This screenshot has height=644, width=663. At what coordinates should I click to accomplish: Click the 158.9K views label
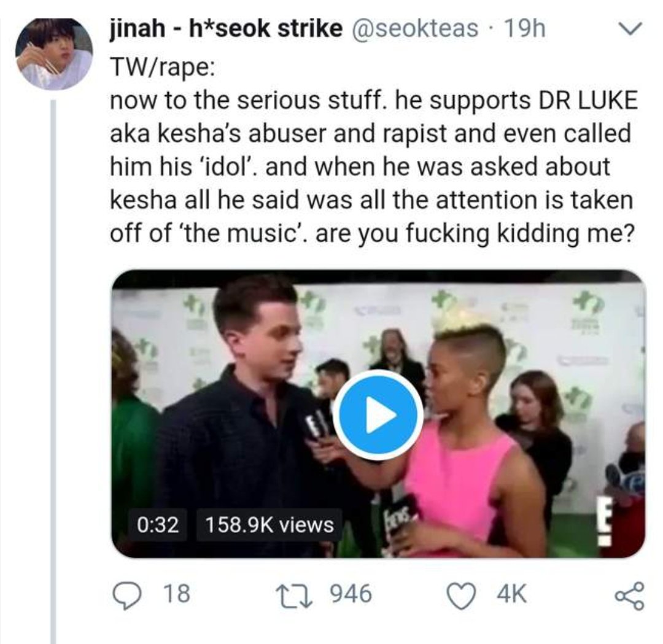coord(270,524)
